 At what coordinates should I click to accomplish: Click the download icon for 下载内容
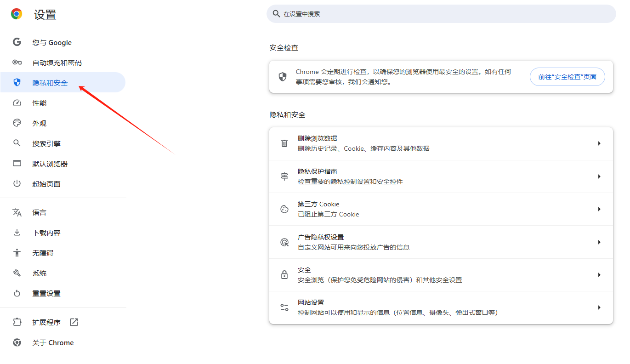pos(17,233)
